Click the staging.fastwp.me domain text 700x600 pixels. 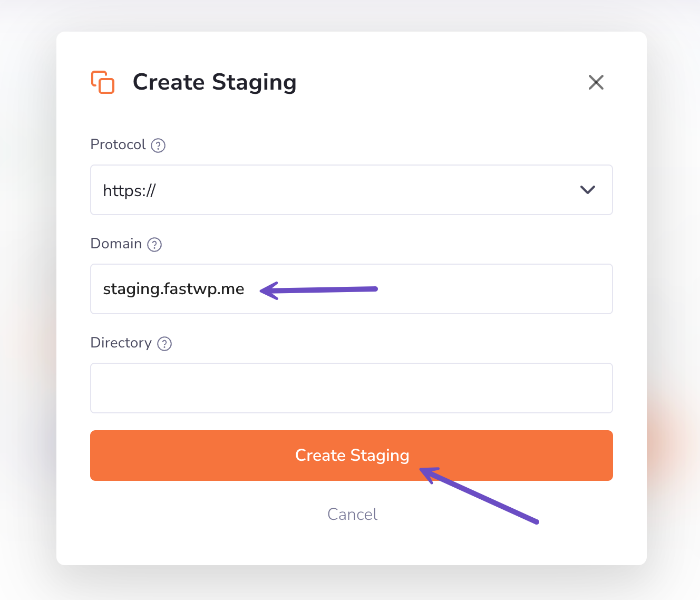[x=173, y=289]
